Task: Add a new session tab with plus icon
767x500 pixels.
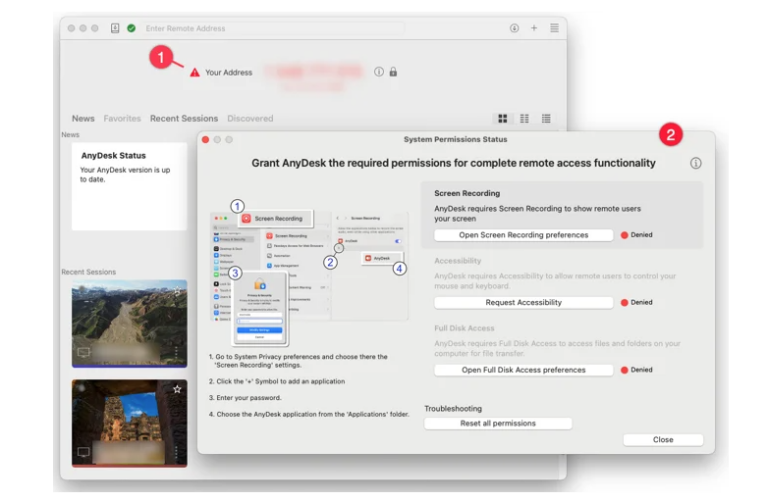Action: (534, 28)
